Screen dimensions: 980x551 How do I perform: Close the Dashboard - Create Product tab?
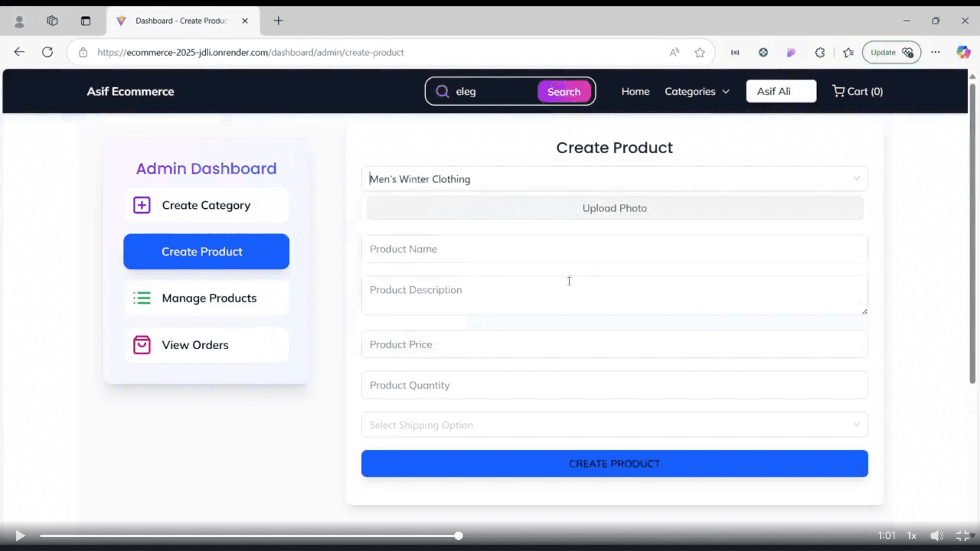(x=245, y=21)
